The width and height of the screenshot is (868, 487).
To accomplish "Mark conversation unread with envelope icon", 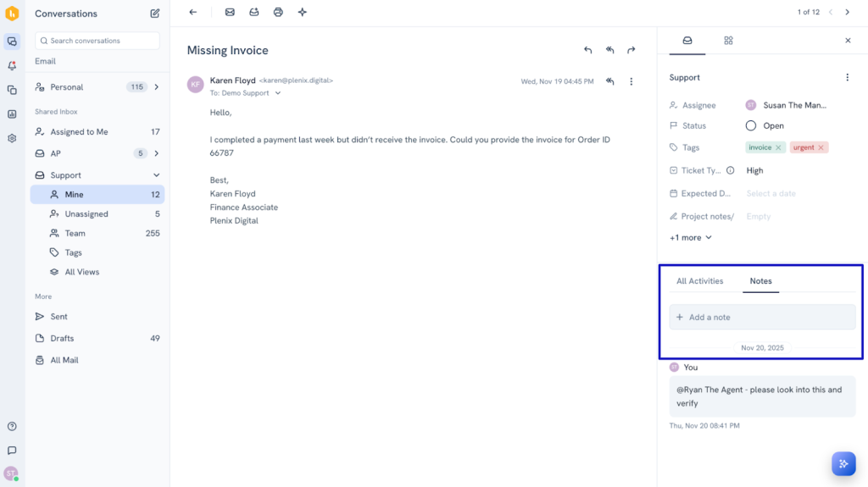I will (230, 12).
